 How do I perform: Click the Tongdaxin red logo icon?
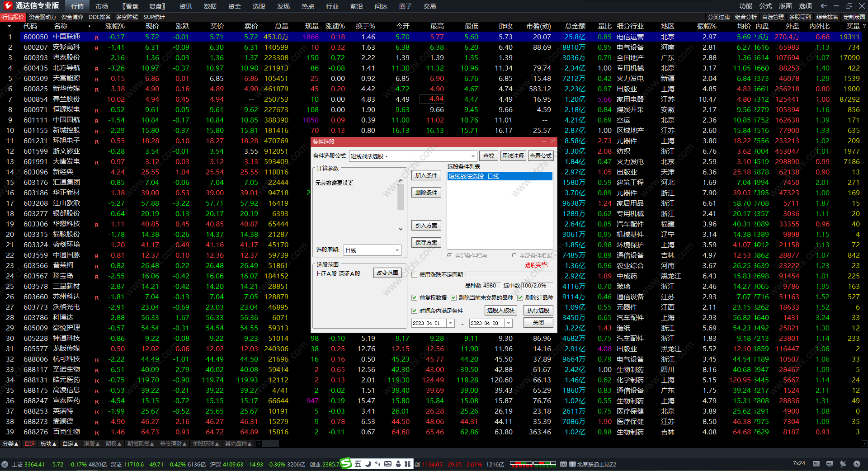8,6
